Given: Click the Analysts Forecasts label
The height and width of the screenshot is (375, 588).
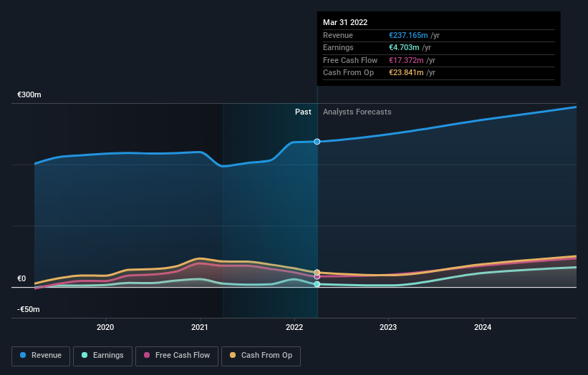Looking at the screenshot, I should 357,112.
